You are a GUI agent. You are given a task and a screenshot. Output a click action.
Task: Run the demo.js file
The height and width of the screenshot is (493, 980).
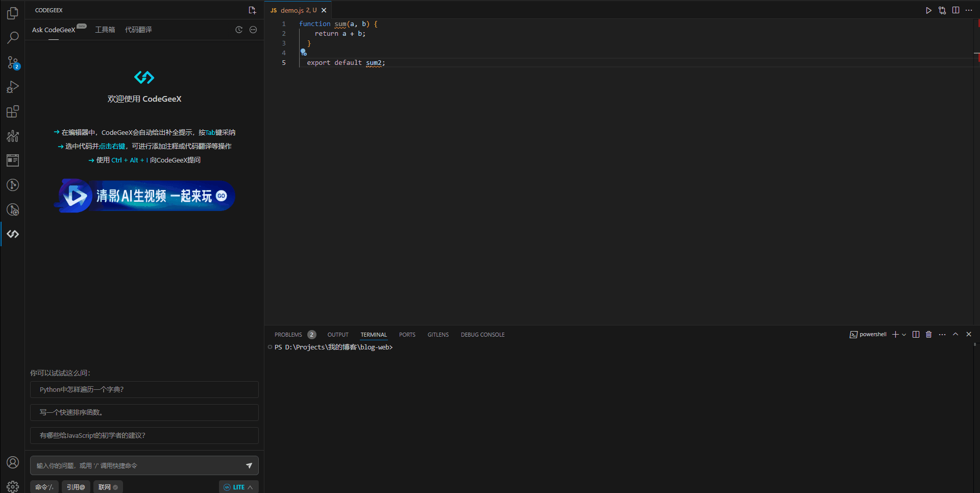pos(928,10)
